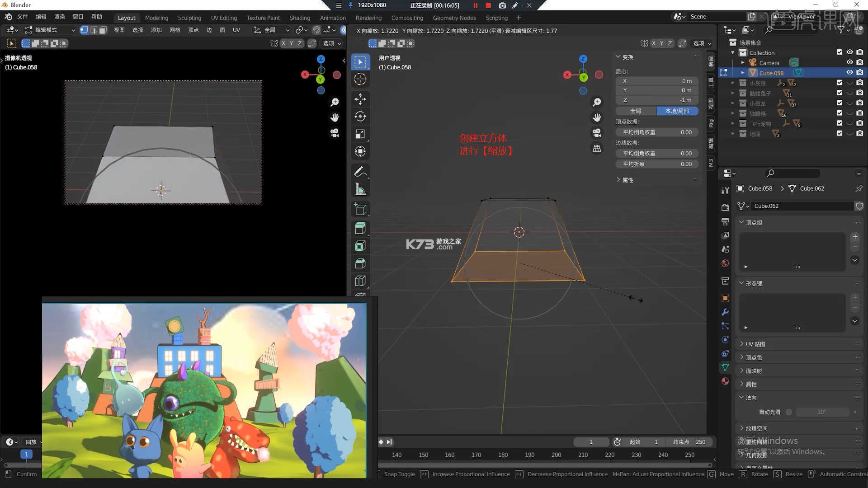The image size is (868, 488).
Task: Open Modifier properties wrench tab
Action: 725,312
